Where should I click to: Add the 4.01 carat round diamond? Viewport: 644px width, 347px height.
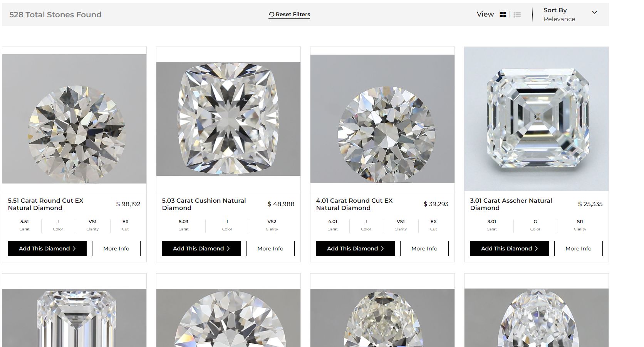356,249
